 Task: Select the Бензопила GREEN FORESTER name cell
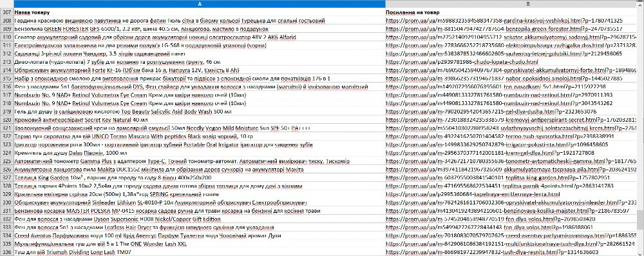199,29
